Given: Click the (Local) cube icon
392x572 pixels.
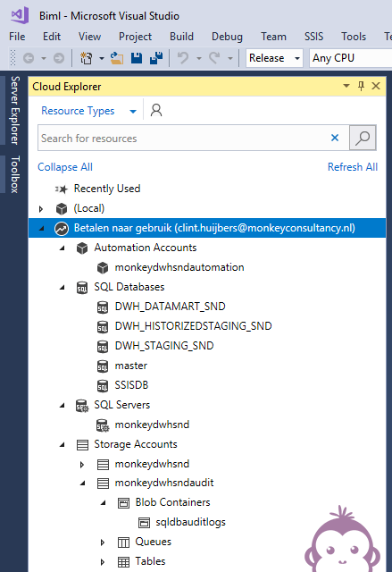Looking at the screenshot, I should click(x=62, y=208).
